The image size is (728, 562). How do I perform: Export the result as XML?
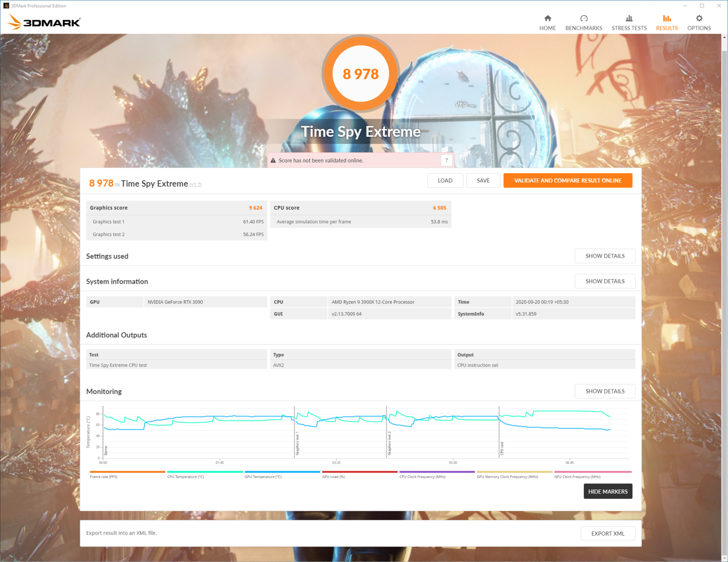[608, 533]
